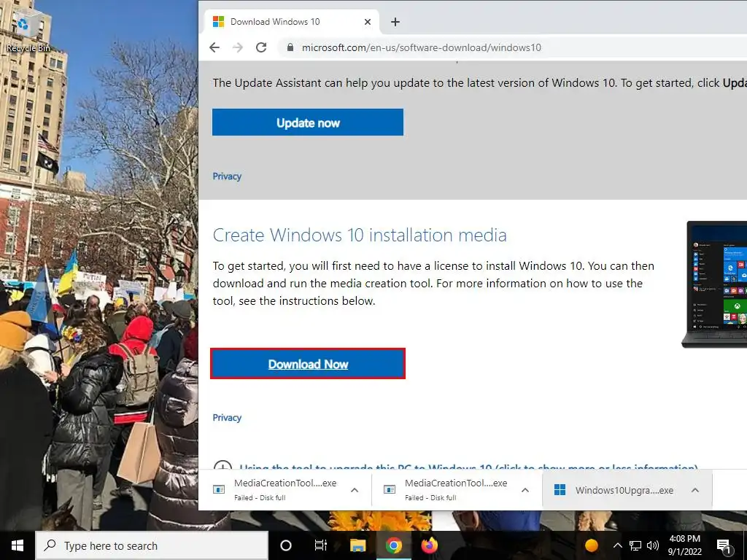747x560 pixels.
Task: Expand options for Windows10Upgrade download
Action: pyautogui.click(x=695, y=490)
